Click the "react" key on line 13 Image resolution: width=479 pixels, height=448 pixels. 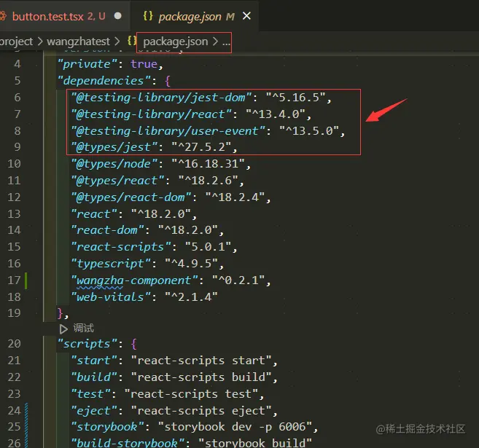(94, 214)
